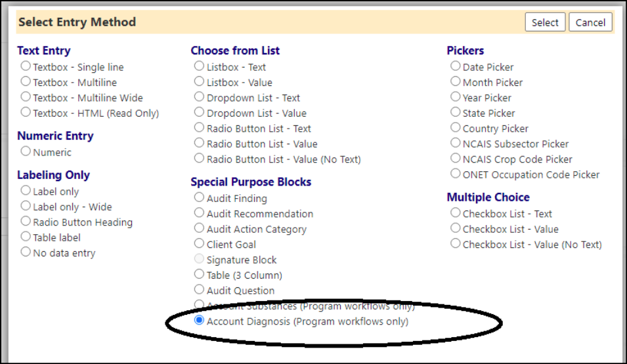Screen dimensions: 627x364
Task: Click the Cancel button
Action: point(590,22)
